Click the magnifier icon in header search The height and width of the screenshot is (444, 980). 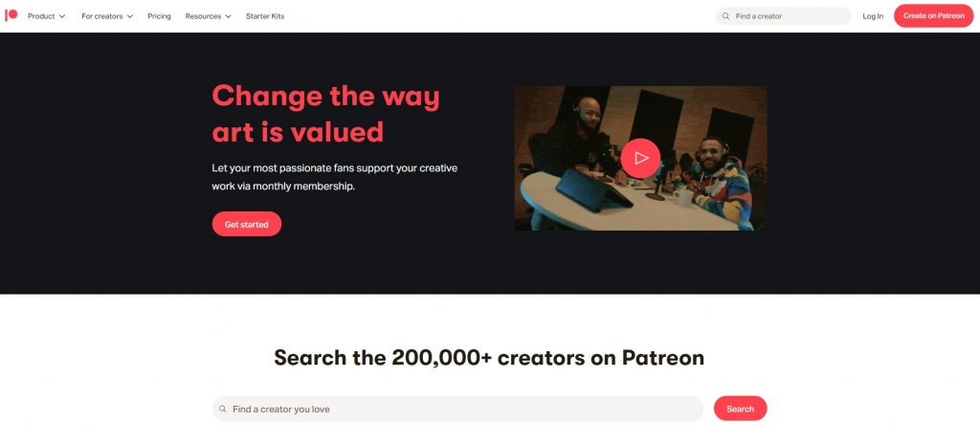point(725,16)
